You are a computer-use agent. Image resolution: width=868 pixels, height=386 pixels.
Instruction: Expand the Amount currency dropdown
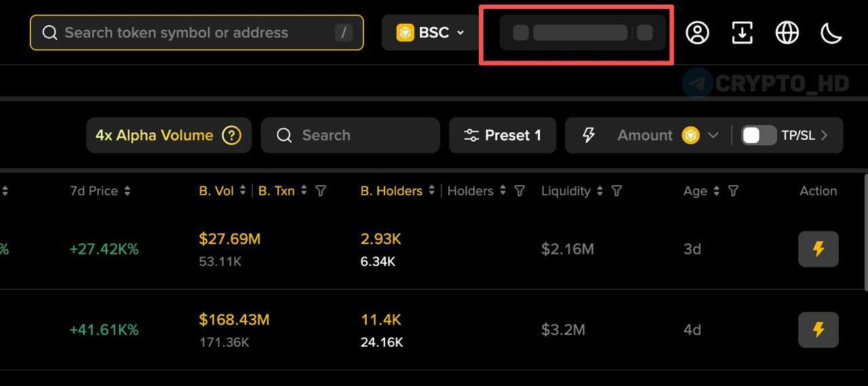pos(713,135)
